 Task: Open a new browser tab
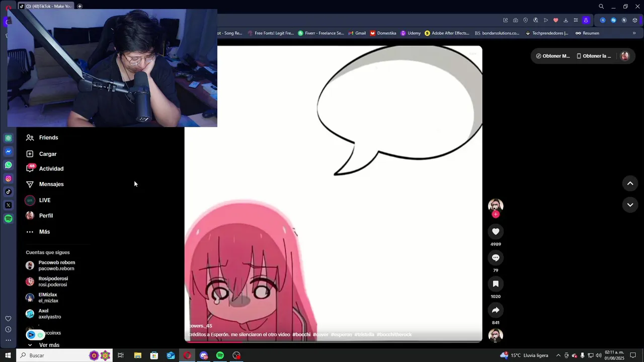coord(79,7)
